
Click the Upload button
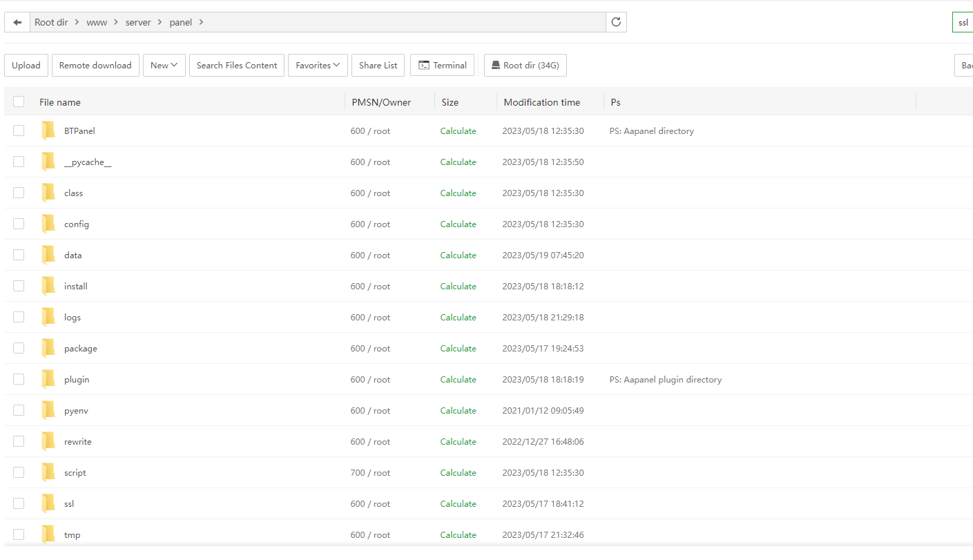point(26,66)
